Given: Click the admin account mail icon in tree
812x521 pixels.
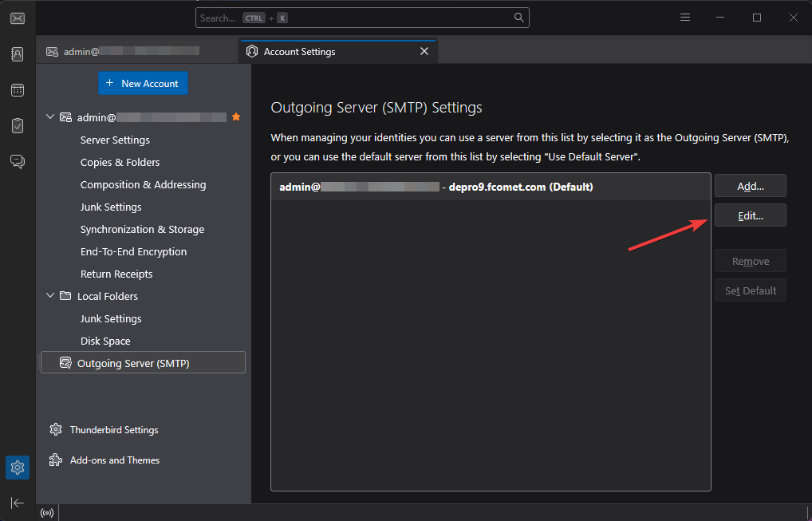Looking at the screenshot, I should coord(65,117).
